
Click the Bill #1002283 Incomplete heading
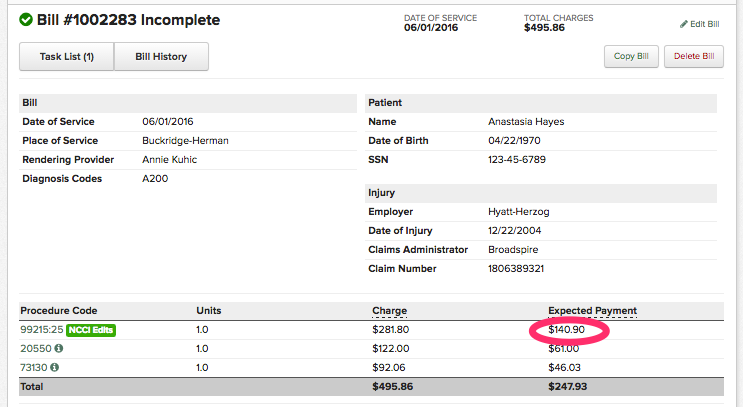128,20
